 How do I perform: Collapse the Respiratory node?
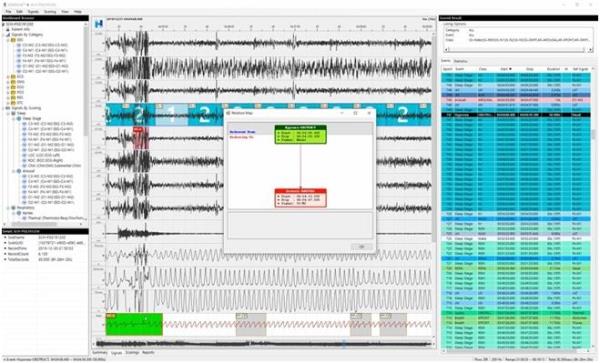(8, 208)
